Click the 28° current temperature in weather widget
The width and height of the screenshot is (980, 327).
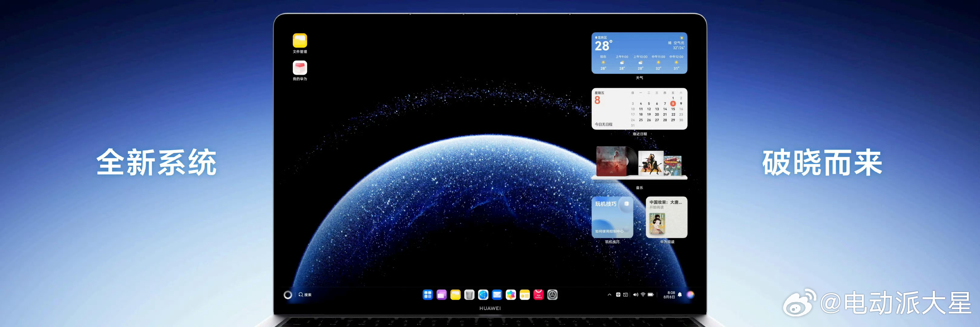(x=604, y=46)
